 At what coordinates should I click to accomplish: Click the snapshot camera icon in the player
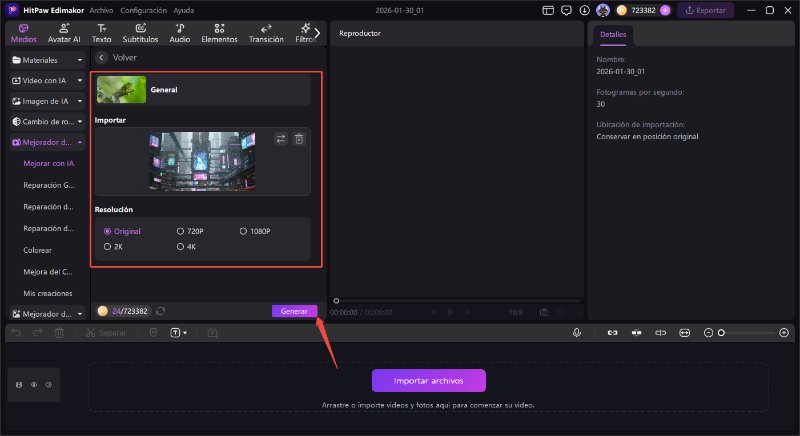[544, 312]
